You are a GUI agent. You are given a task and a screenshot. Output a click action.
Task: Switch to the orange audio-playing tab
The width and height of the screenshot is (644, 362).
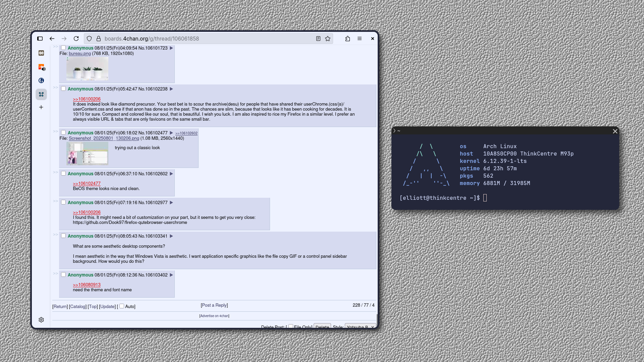pos(42,67)
